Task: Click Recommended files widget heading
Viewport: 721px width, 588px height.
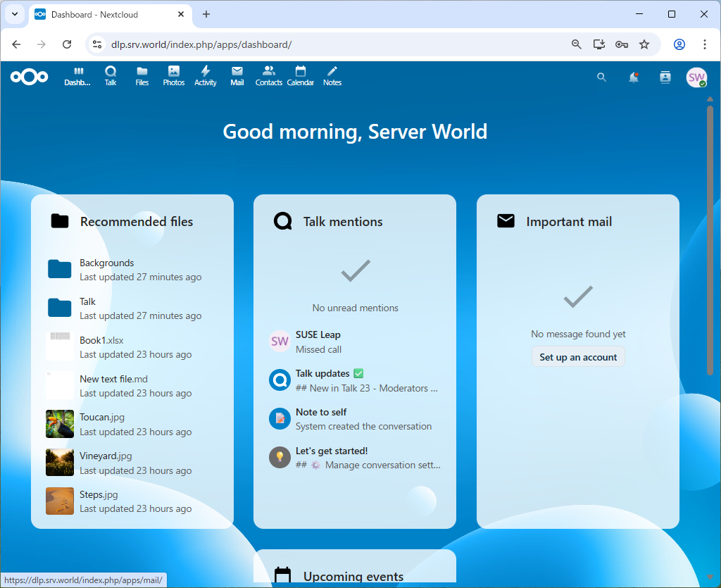Action: [x=137, y=222]
